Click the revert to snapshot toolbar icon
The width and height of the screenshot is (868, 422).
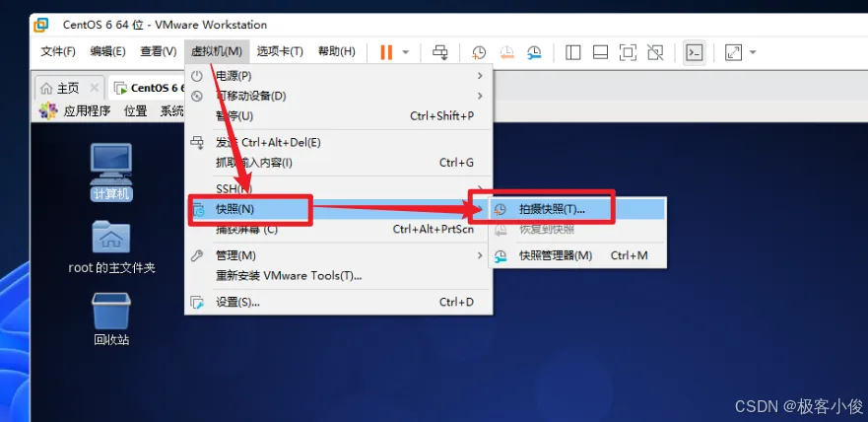(506, 52)
